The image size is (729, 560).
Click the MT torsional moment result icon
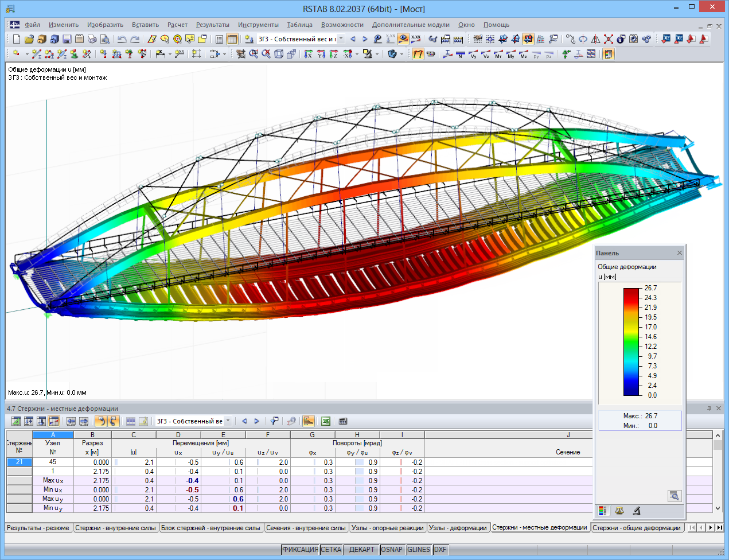point(498,54)
